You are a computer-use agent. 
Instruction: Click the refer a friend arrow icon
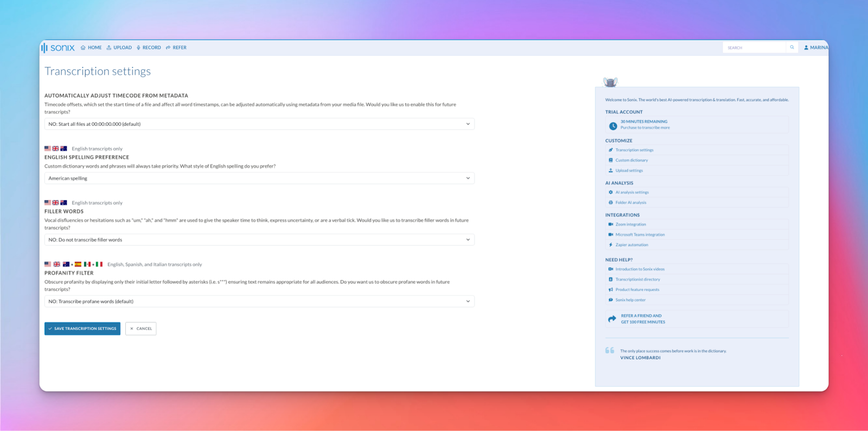[612, 319]
